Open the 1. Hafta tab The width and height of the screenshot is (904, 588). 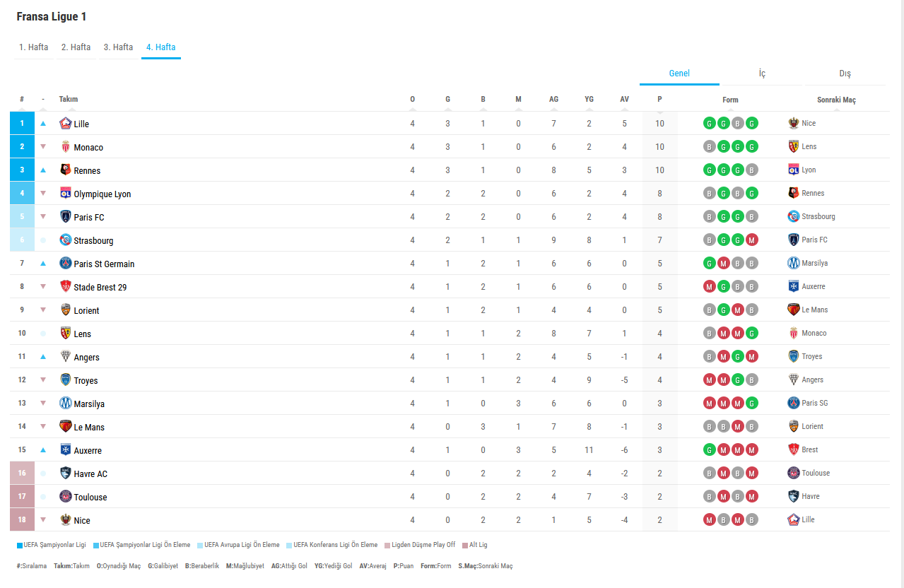(x=34, y=47)
